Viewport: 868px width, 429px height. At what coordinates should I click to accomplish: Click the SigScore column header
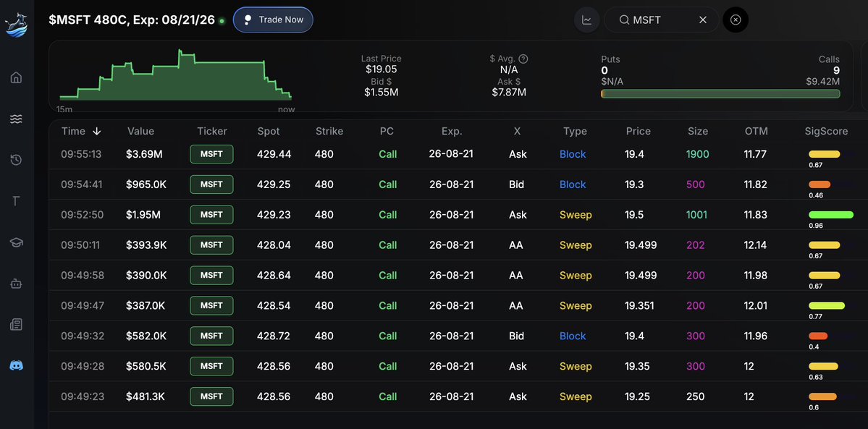tap(826, 131)
